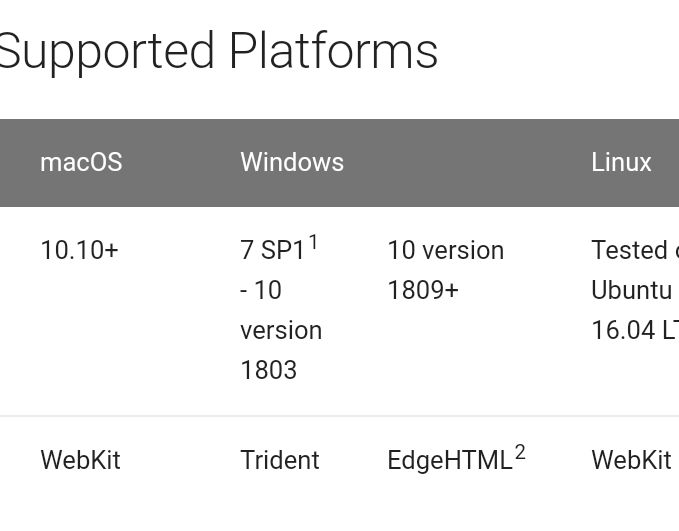
Task: Select the Linux column header
Action: (621, 162)
